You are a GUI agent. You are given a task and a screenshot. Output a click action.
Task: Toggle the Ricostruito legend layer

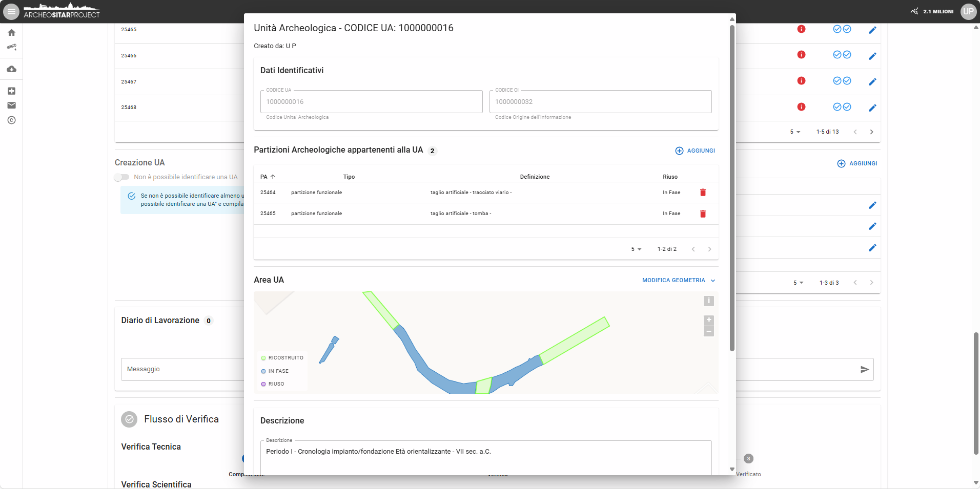tap(282, 358)
